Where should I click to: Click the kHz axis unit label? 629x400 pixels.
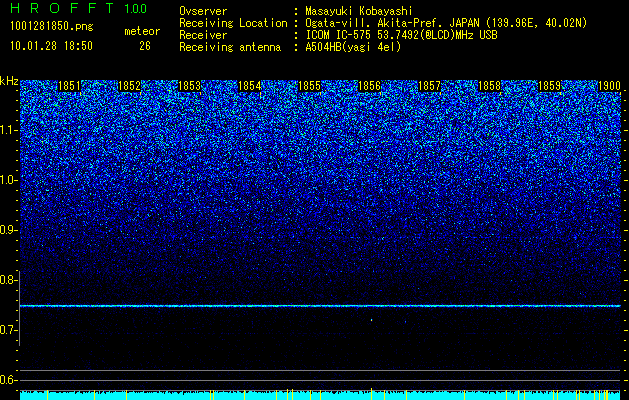[x=9, y=81]
